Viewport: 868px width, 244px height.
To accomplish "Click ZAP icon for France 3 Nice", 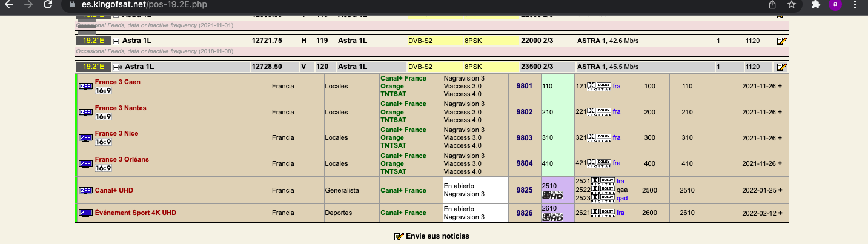I will tap(85, 138).
